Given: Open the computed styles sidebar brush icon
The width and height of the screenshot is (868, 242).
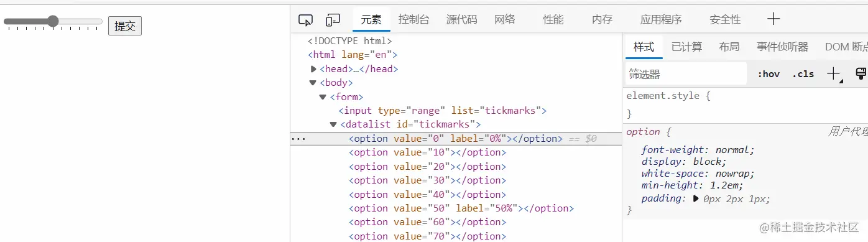Looking at the screenshot, I should pos(861,74).
